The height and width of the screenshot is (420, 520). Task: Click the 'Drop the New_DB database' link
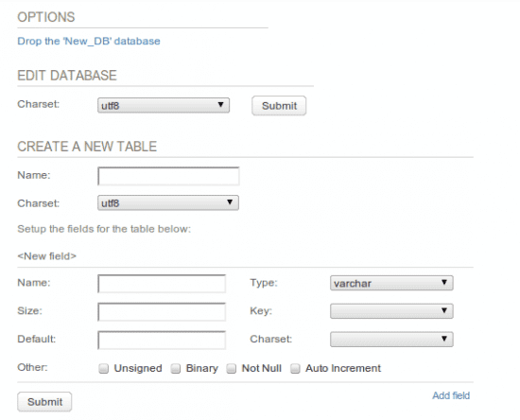coord(89,41)
